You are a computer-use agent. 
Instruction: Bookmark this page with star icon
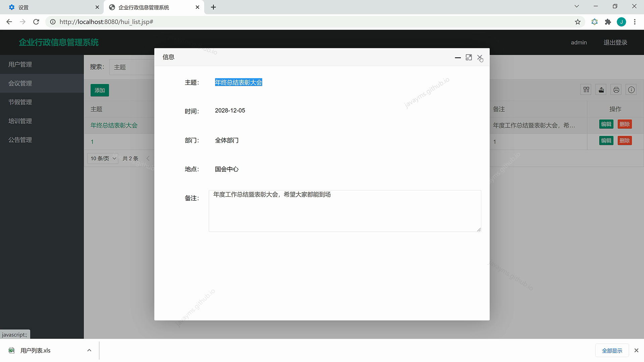click(578, 22)
